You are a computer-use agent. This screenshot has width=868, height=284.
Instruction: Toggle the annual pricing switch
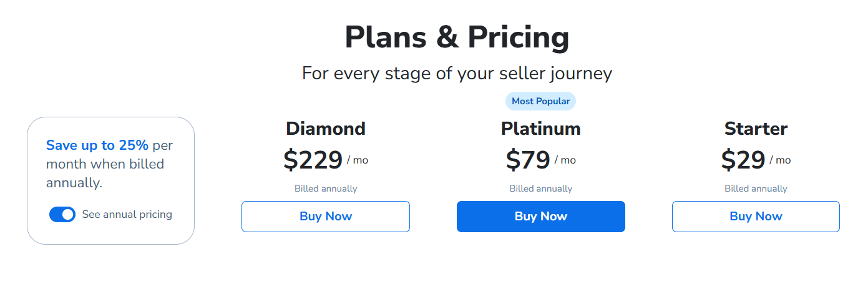(x=62, y=215)
